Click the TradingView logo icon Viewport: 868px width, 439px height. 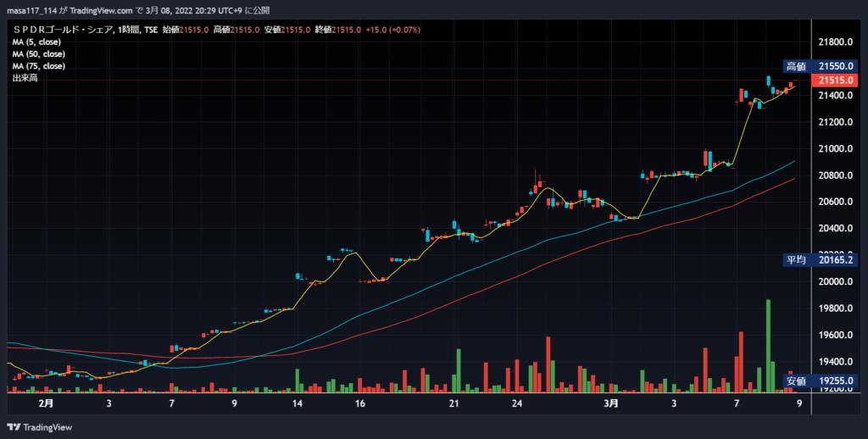[14, 427]
